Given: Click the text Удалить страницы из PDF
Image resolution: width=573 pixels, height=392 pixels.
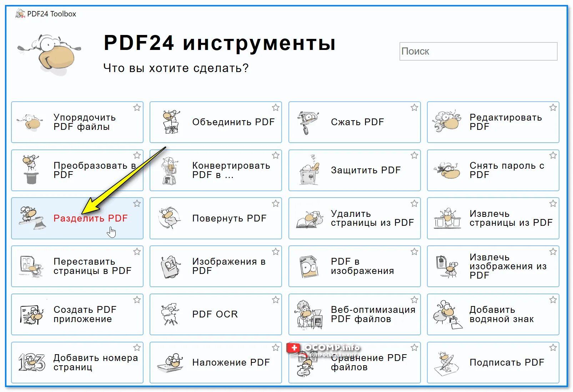Looking at the screenshot, I should 372,218.
